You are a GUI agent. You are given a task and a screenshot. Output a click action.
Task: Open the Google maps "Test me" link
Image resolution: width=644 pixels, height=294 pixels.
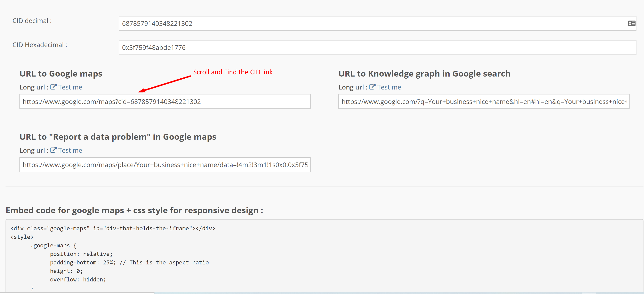(x=70, y=87)
